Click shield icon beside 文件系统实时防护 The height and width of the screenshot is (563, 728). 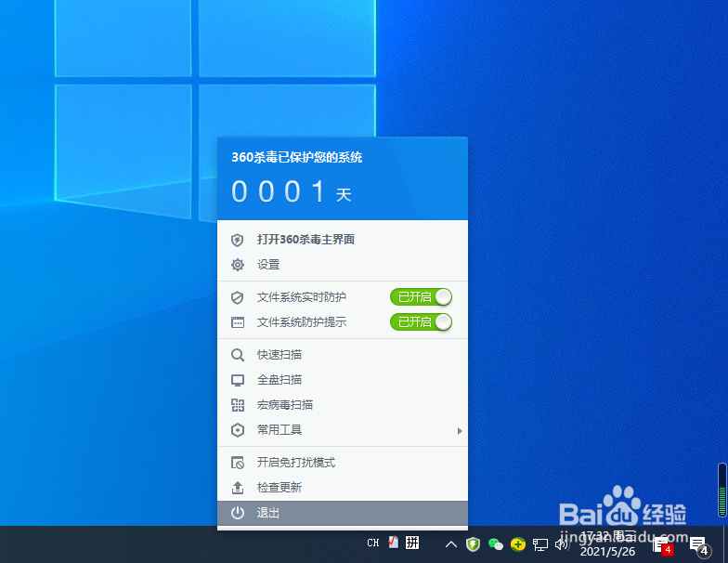(x=238, y=297)
